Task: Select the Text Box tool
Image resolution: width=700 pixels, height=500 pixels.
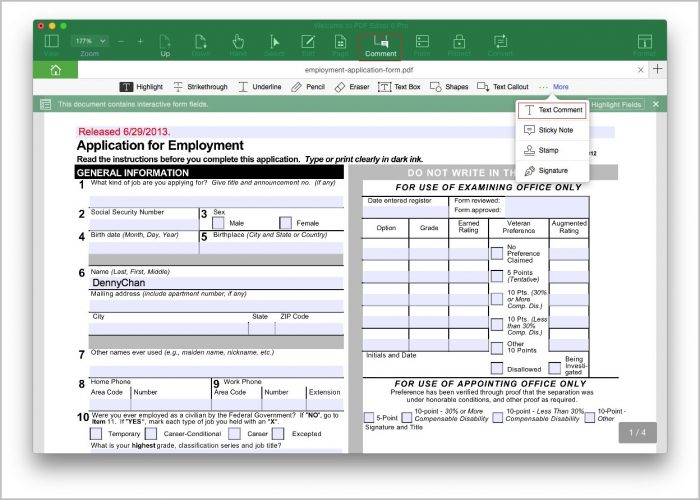Action: (399, 87)
